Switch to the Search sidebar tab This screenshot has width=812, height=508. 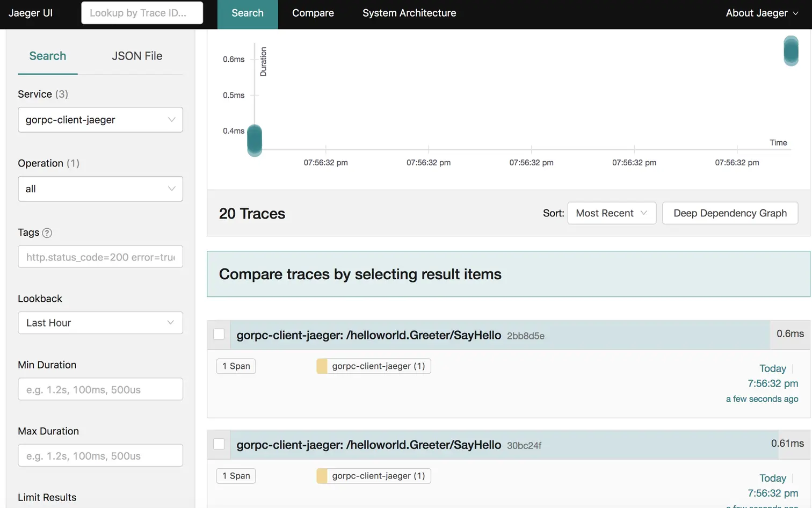(x=48, y=56)
